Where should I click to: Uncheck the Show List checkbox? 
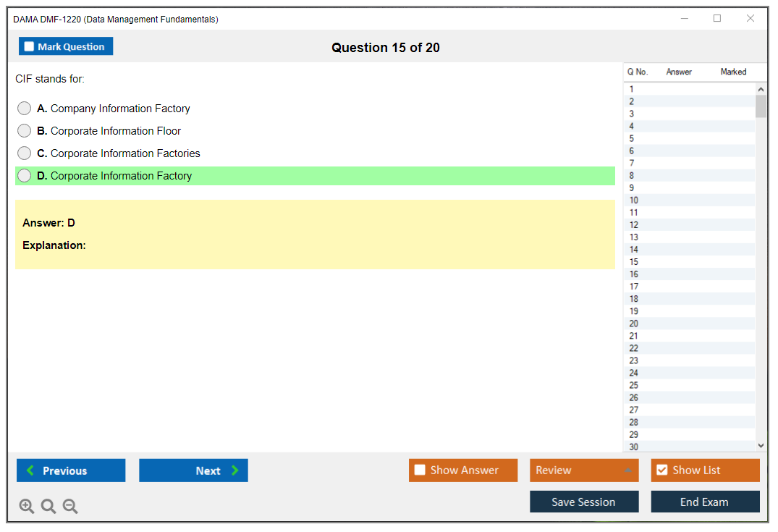[661, 470]
